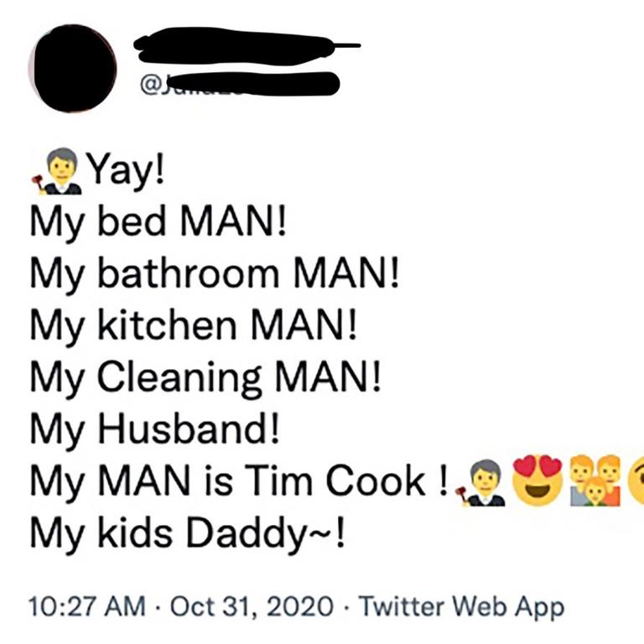Click the cut-off face emoji at the right edge
This screenshot has height=644, width=644.
click(x=636, y=481)
